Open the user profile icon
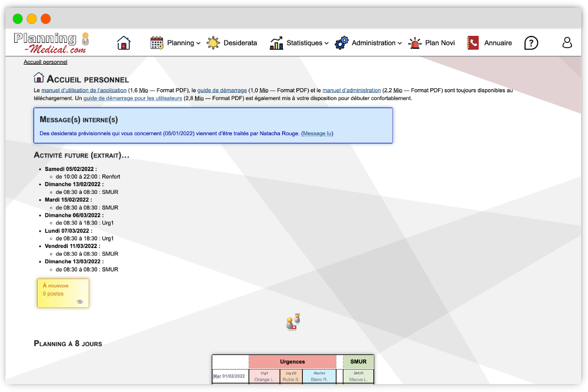Image resolution: width=588 pixels, height=392 pixels. pyautogui.click(x=567, y=43)
